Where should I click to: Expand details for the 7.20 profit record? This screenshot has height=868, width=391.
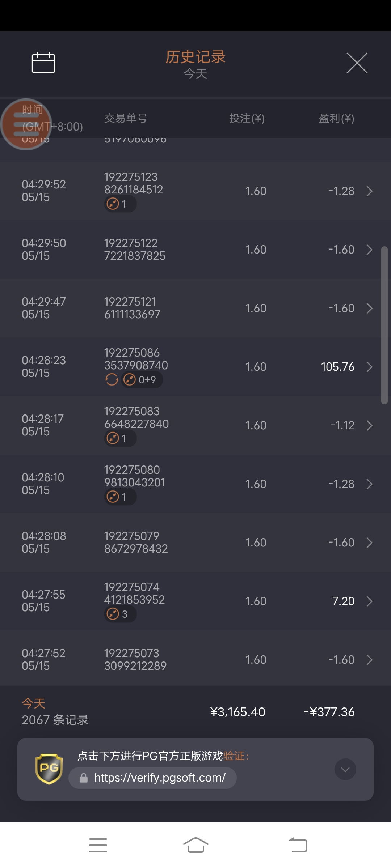(369, 601)
